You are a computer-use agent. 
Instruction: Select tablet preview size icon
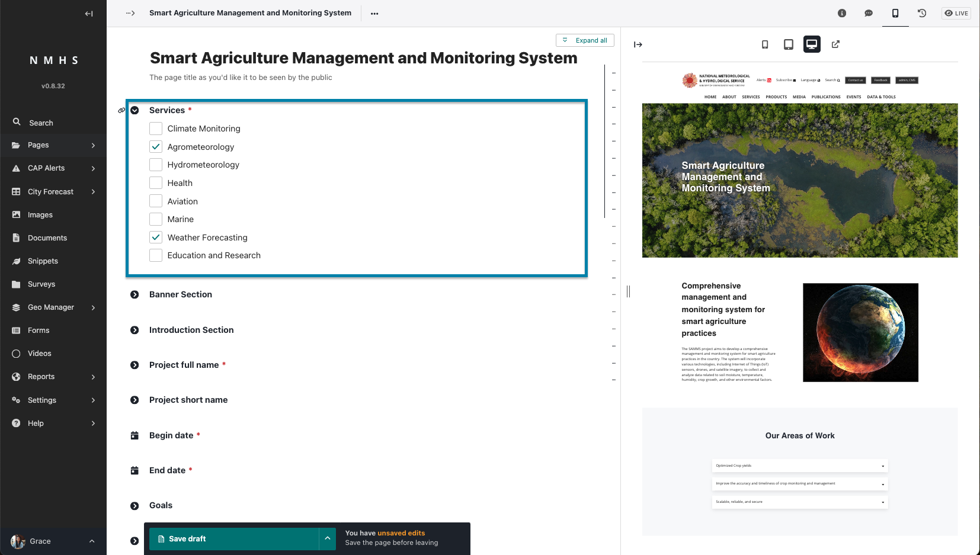[x=789, y=44]
